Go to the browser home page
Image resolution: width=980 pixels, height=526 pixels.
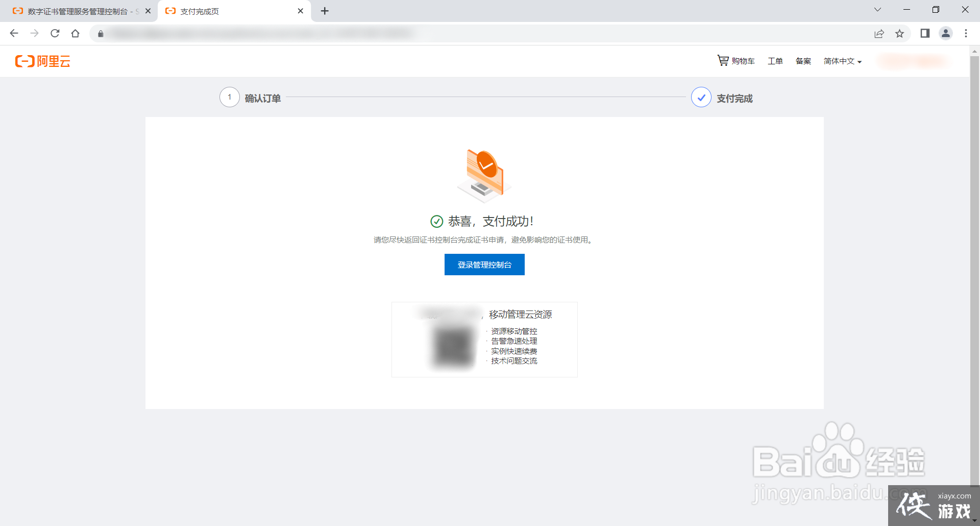click(76, 33)
